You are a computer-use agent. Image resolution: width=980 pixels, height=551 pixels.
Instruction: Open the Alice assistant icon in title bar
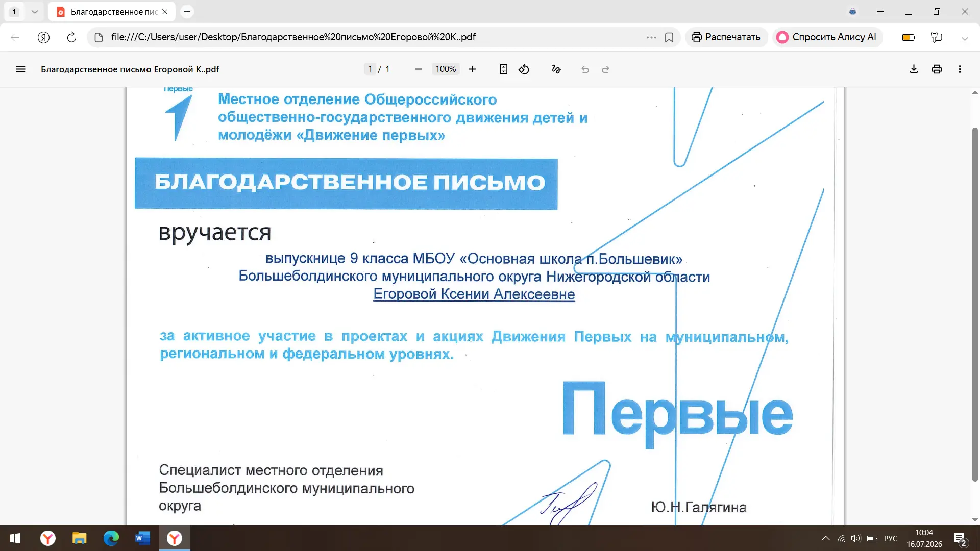point(852,12)
